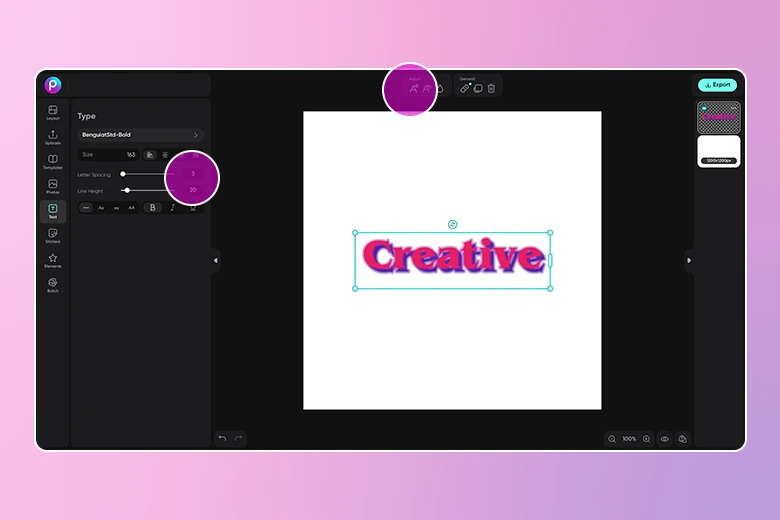Choose no text case transformation

[86, 208]
